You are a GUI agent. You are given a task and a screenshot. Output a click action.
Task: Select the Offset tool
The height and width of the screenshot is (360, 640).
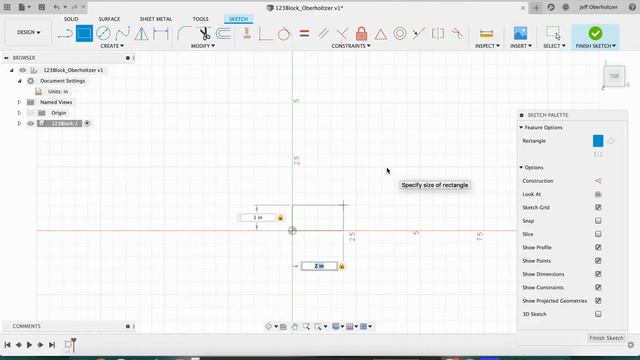coord(223,33)
